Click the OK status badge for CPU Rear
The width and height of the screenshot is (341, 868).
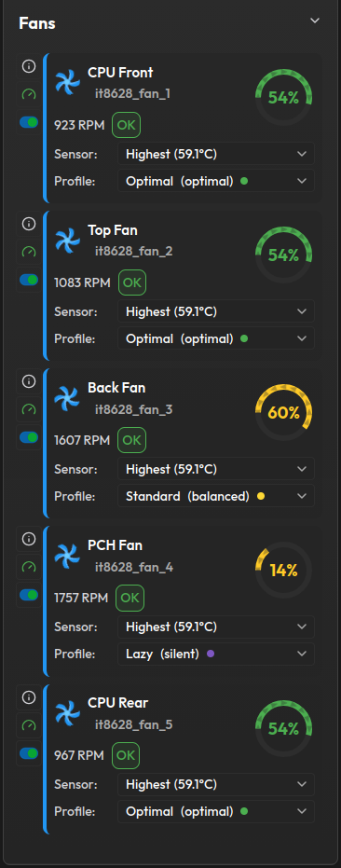126,755
